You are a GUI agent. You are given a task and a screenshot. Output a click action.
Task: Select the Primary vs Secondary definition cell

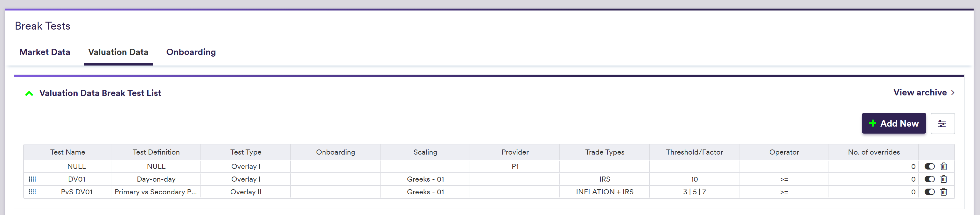pos(156,192)
